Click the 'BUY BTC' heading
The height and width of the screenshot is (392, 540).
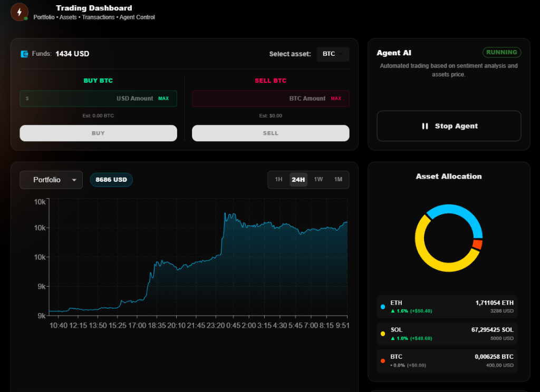(98, 81)
